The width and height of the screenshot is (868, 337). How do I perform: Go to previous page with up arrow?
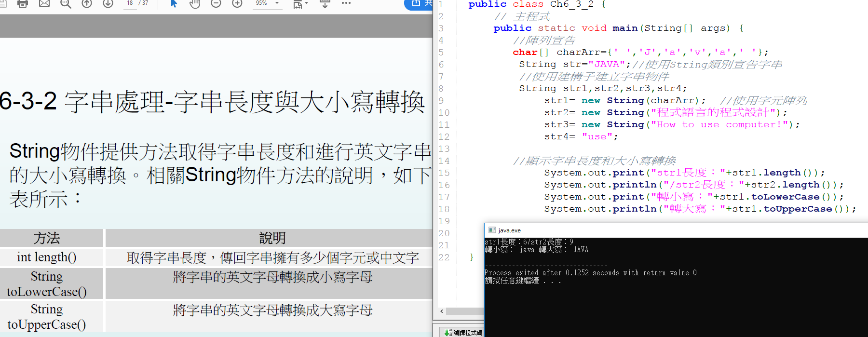tap(87, 4)
